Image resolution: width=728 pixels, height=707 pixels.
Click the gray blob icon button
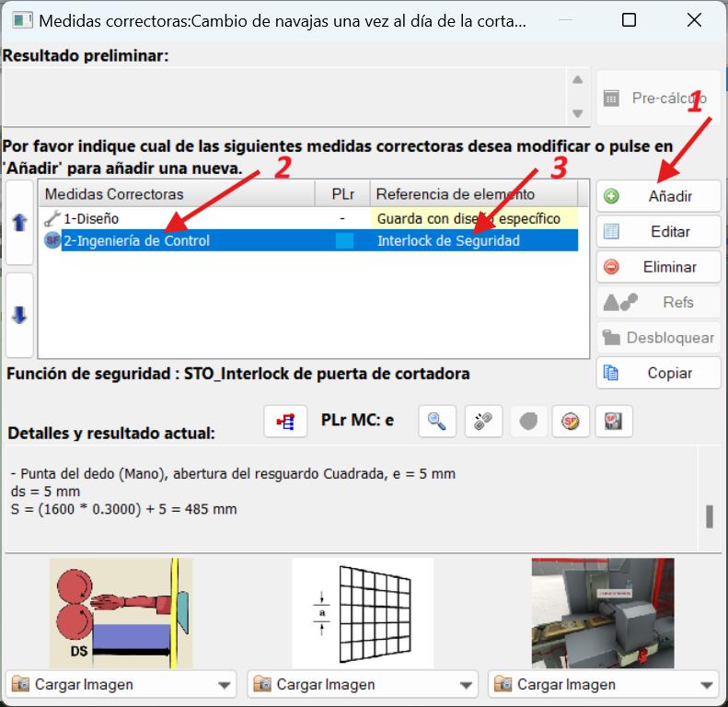point(528,422)
